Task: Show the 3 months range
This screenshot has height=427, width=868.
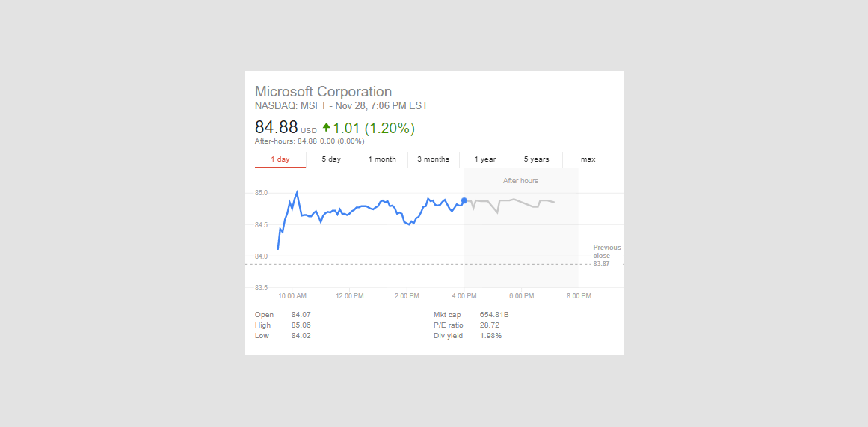Action: point(433,159)
